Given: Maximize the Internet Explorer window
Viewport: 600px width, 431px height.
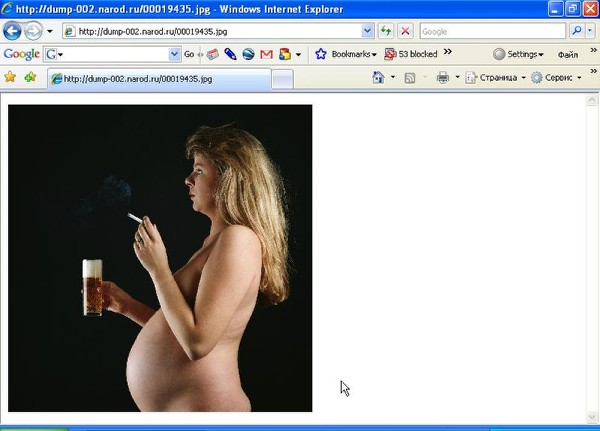Looking at the screenshot, I should pos(573,9).
